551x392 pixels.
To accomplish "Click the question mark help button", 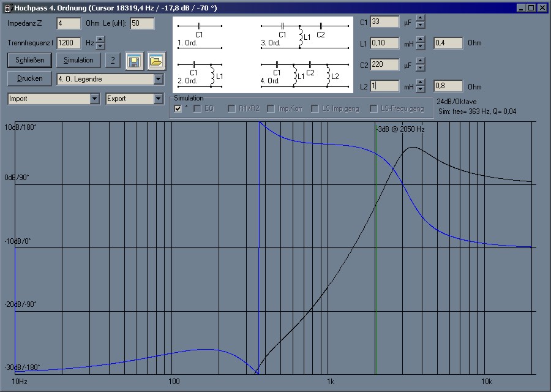I will point(113,60).
